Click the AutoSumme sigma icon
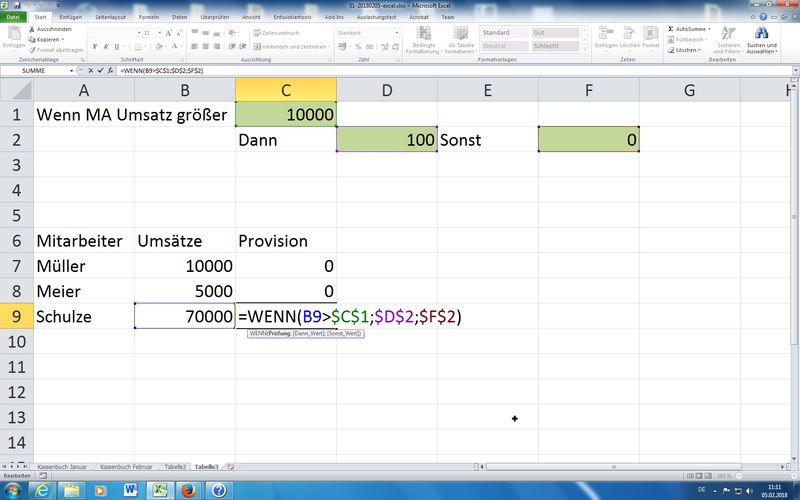The image size is (800, 500). tap(671, 30)
